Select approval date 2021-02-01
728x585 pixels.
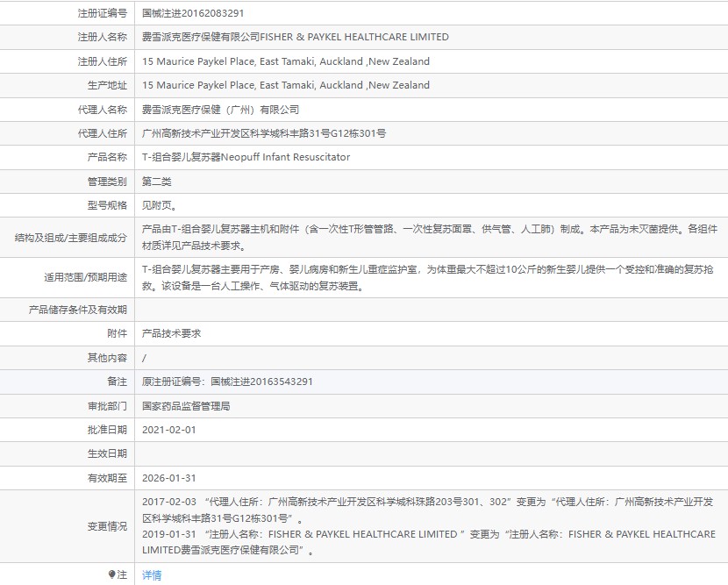pos(169,430)
